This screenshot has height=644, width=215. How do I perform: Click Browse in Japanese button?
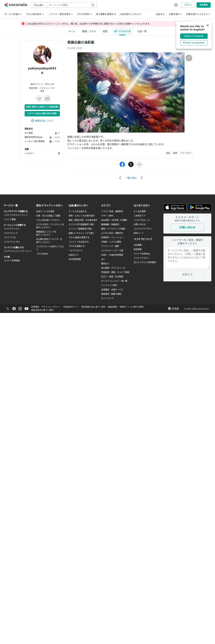(x=194, y=43)
